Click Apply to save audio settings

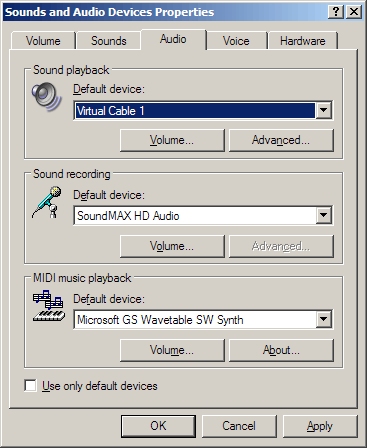pyautogui.click(x=320, y=426)
